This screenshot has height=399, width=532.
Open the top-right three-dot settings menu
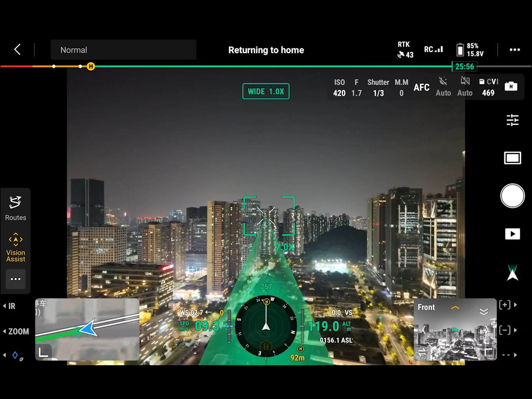pyautogui.click(x=514, y=50)
